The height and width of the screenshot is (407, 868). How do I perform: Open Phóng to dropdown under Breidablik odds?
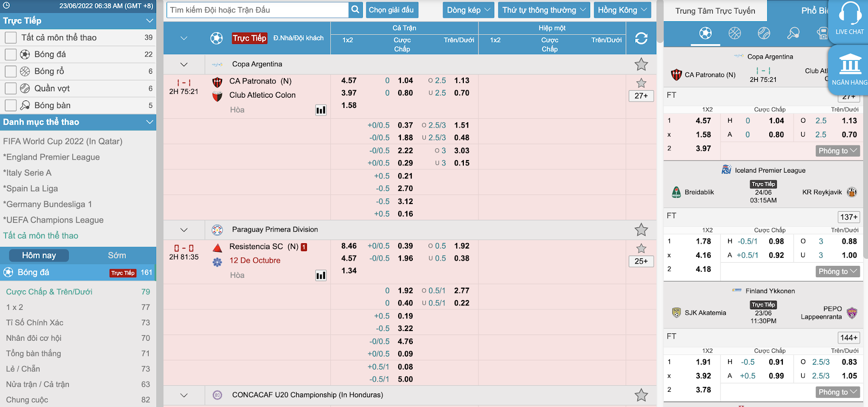(x=838, y=271)
